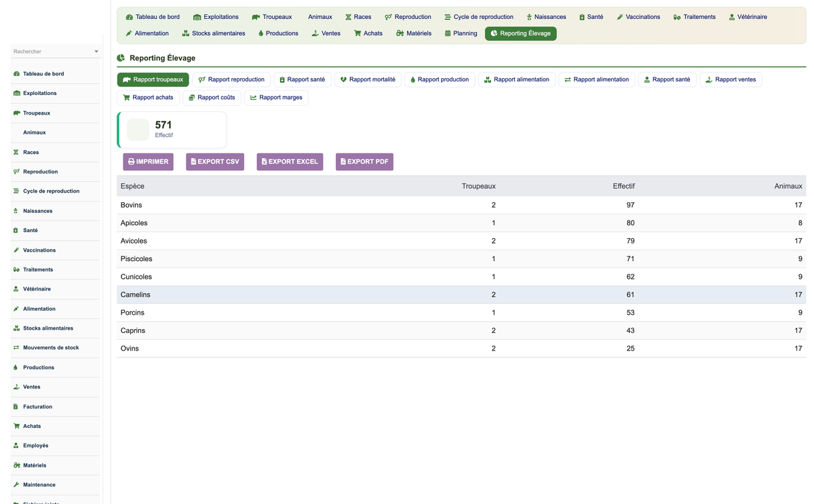Open Santé in the sidebar
This screenshot has width=814, height=504.
coord(56,231)
